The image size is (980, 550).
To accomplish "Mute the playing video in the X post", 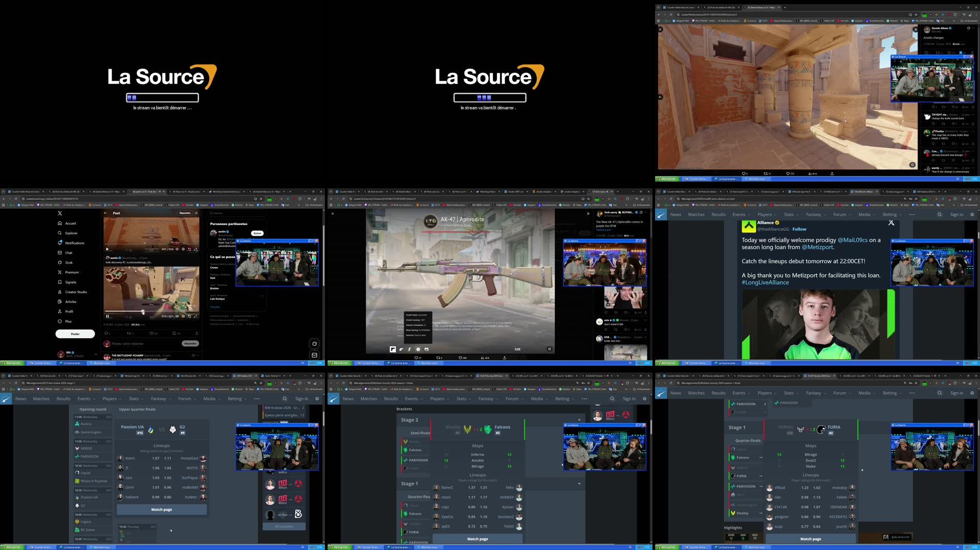I will point(178,317).
